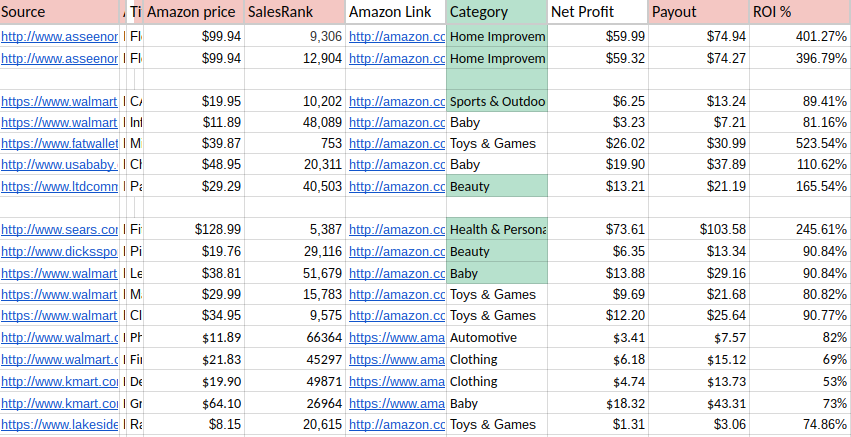Follow the dickssportinggoods source link
Viewport: 851px width, 437px height.
coord(60,251)
